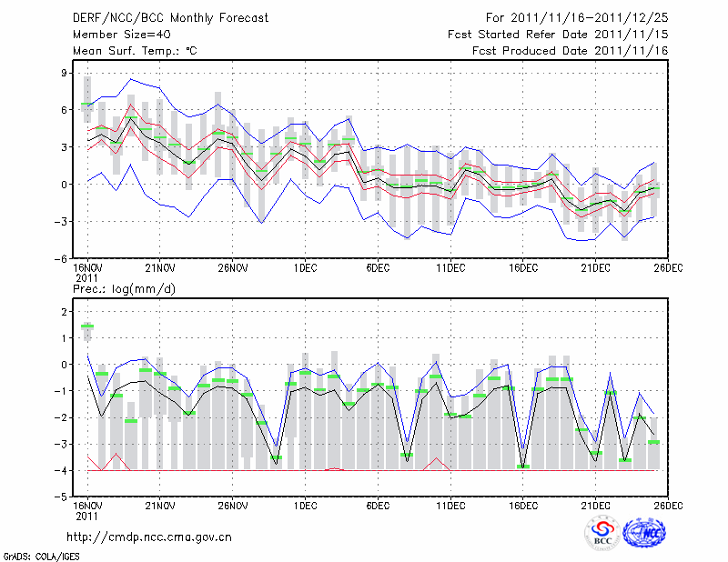
Task: Click the -6 value on temperature y-axis
Action: coord(62,258)
